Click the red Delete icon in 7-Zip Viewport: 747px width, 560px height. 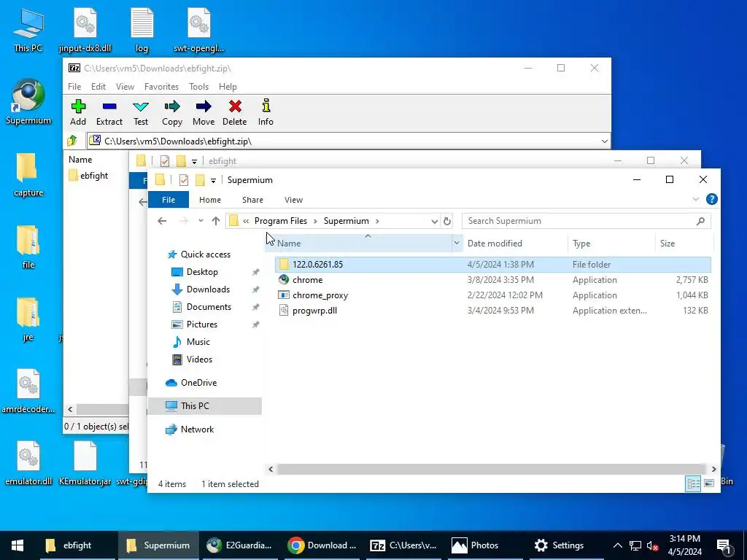pos(235,113)
